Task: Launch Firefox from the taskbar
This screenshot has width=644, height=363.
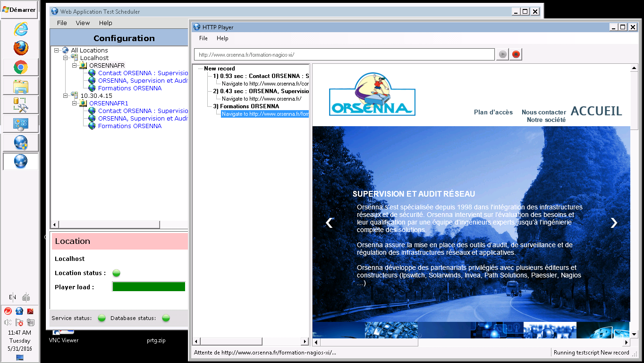Action: [20, 48]
